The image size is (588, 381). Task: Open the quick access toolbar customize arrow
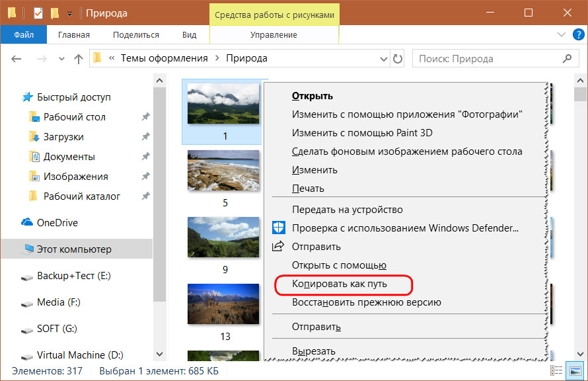(x=70, y=15)
